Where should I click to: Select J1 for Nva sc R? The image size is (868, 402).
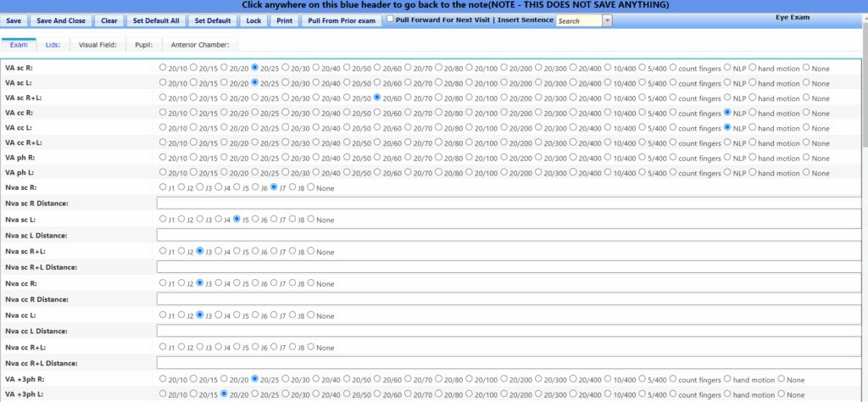coord(164,187)
